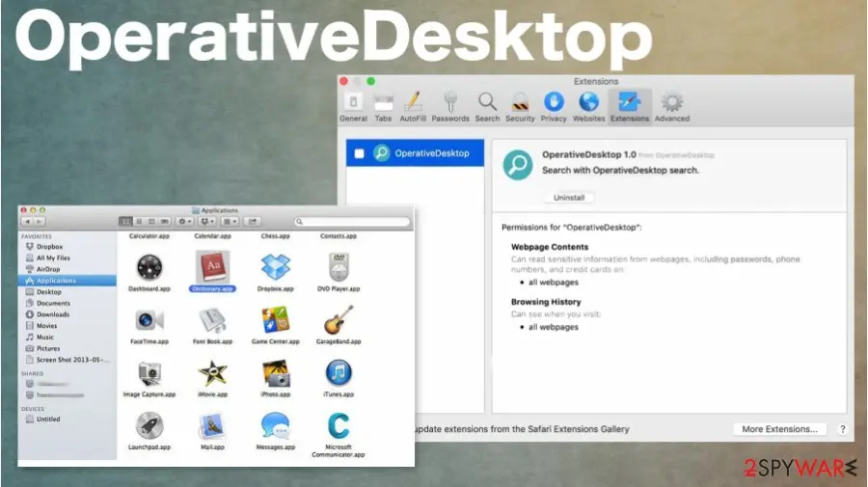868x487 pixels.
Task: Open Music in Finder sidebar
Action: [44, 337]
